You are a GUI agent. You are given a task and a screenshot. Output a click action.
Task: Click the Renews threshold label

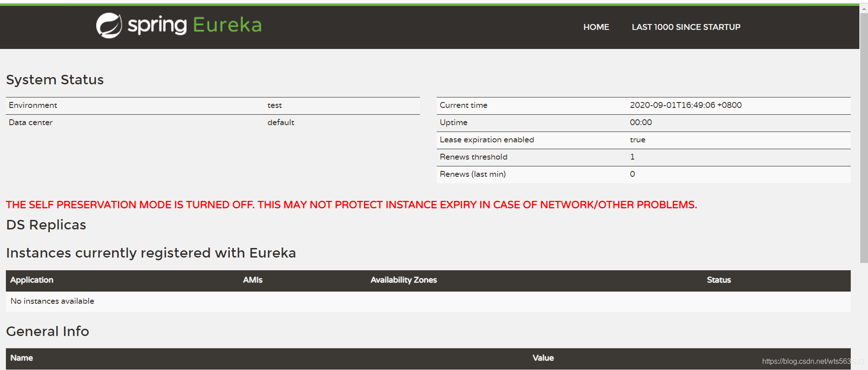click(x=473, y=157)
